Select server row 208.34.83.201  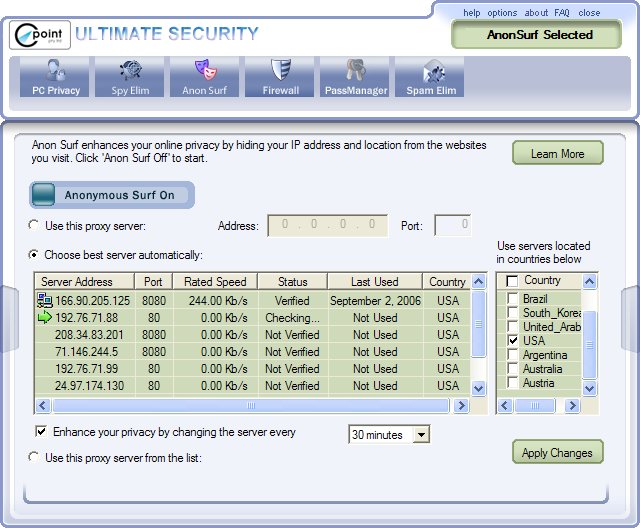(x=252, y=335)
